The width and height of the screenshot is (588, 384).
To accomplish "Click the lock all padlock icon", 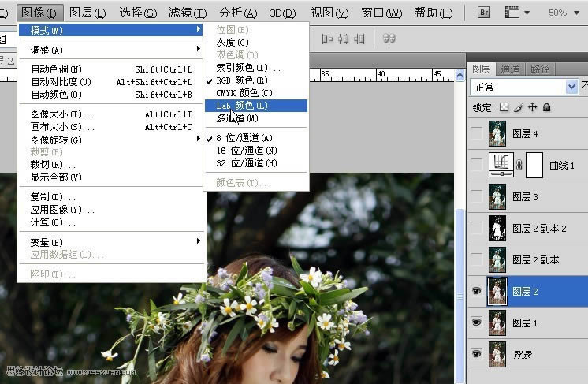I will [x=546, y=107].
